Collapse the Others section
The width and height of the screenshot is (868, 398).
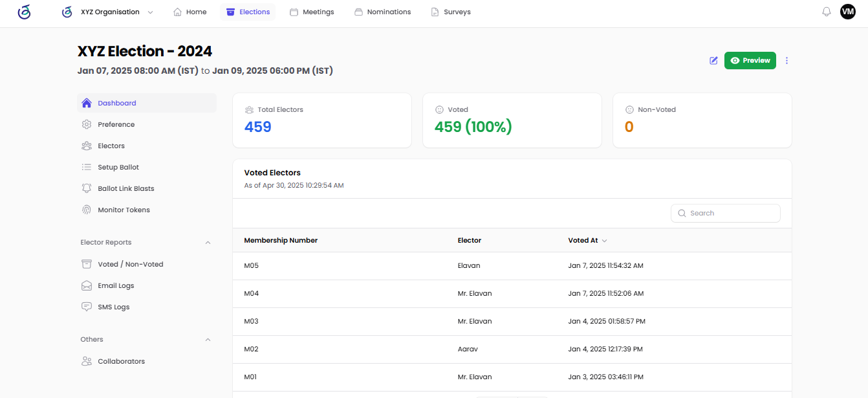coord(208,340)
